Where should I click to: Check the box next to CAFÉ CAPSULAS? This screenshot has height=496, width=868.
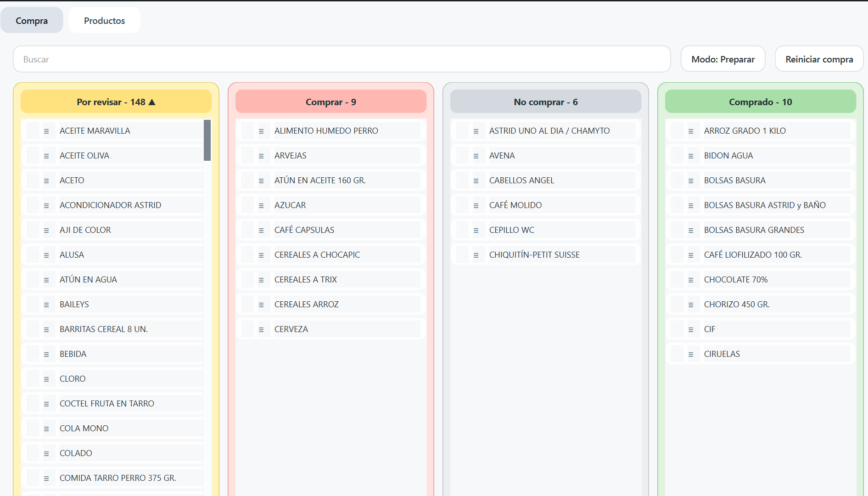coord(248,230)
